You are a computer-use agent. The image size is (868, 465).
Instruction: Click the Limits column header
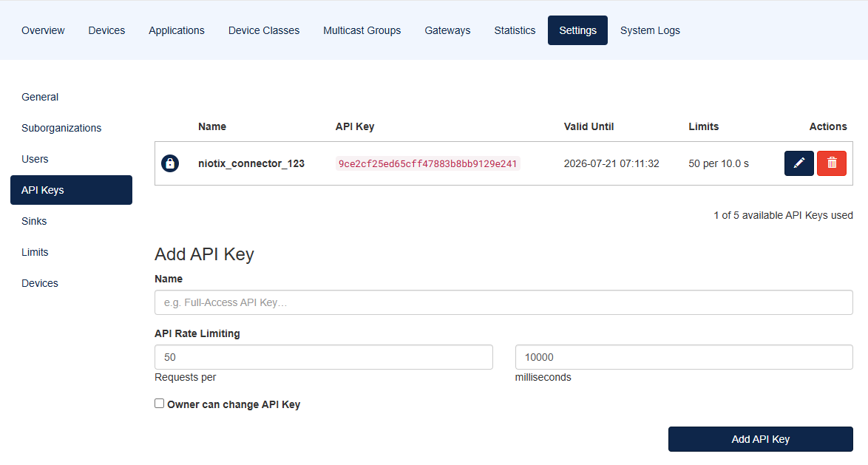tap(704, 126)
